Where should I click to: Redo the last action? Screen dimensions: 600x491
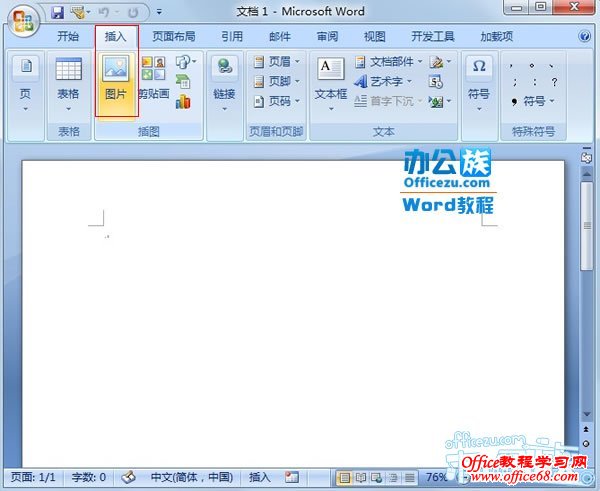133,13
